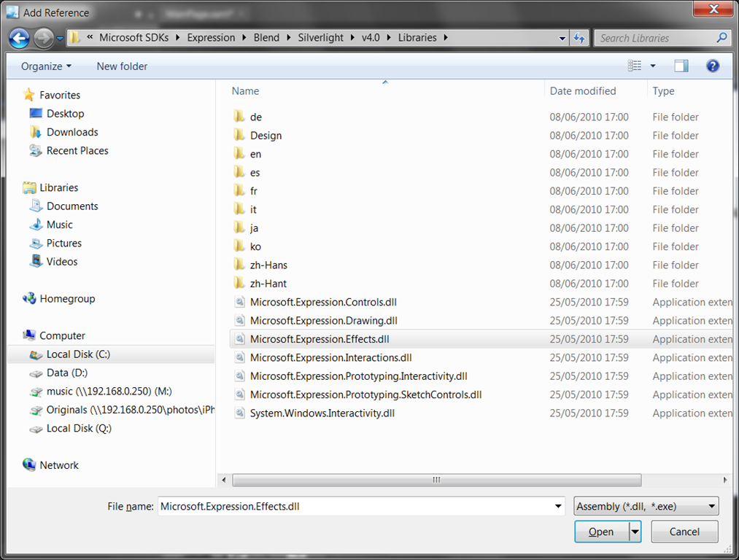Select Network in navigation pane
This screenshot has width=739, height=560.
pyautogui.click(x=59, y=465)
